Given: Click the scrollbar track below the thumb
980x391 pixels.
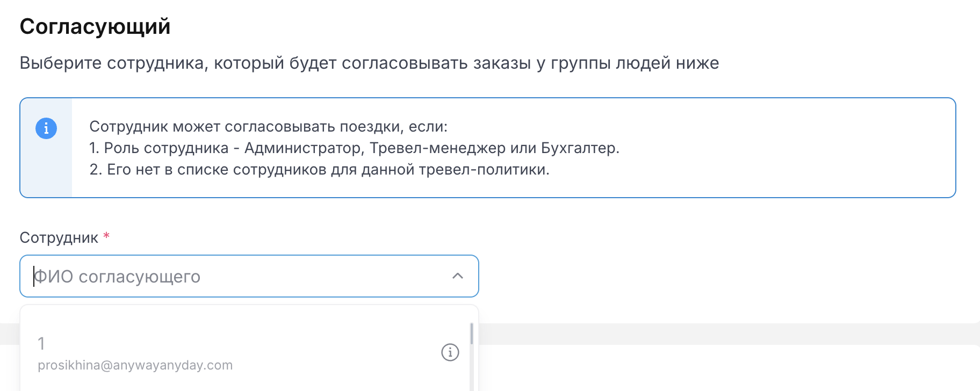Looking at the screenshot, I should pos(471,371).
